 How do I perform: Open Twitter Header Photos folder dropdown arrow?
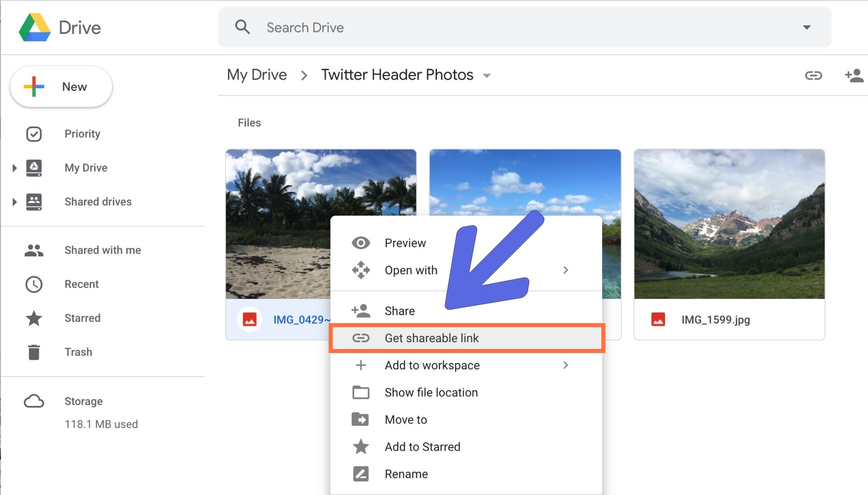click(x=487, y=75)
